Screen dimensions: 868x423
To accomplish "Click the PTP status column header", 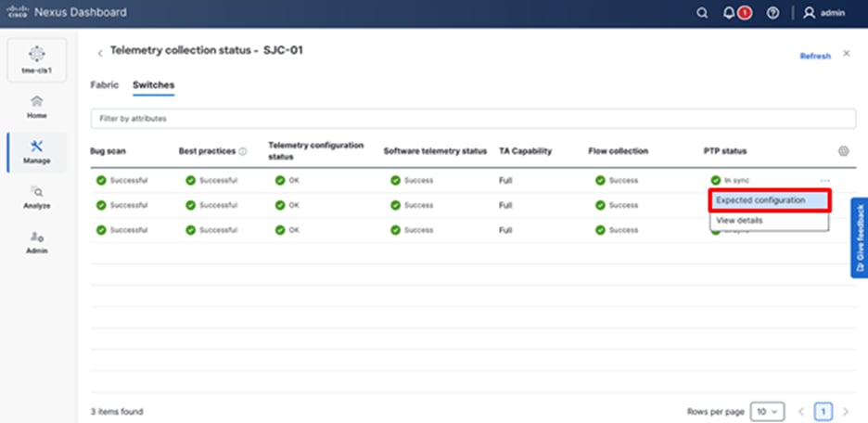I will pos(725,151).
